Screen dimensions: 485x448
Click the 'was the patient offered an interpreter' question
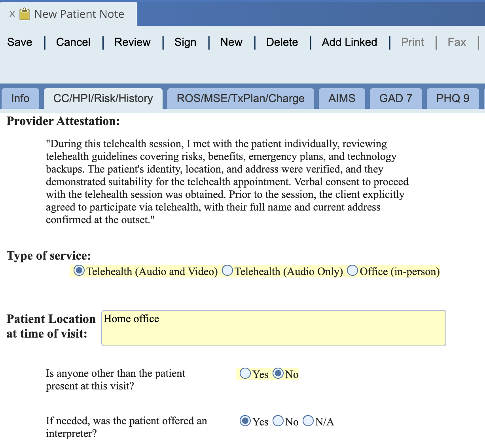[127, 427]
